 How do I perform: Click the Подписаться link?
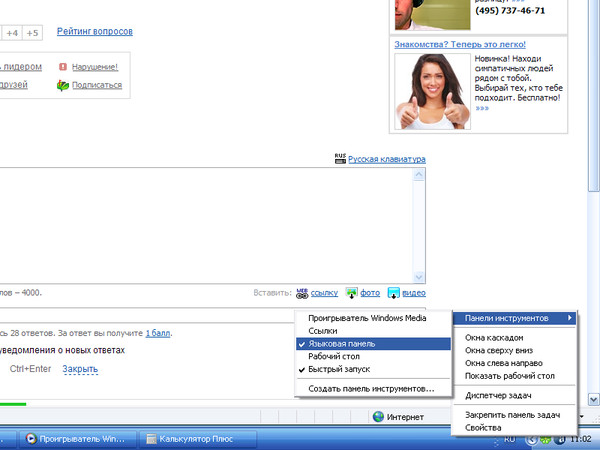[97, 85]
